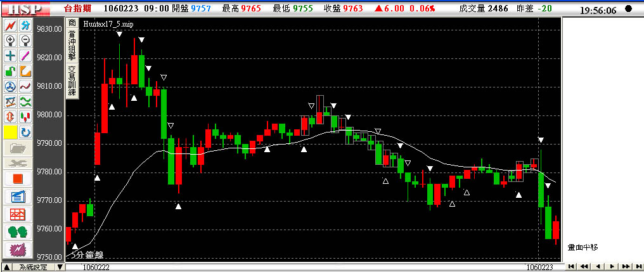The height and width of the screenshot is (272, 644).
Task: Select the pink line drawing tool
Action: (x=25, y=55)
